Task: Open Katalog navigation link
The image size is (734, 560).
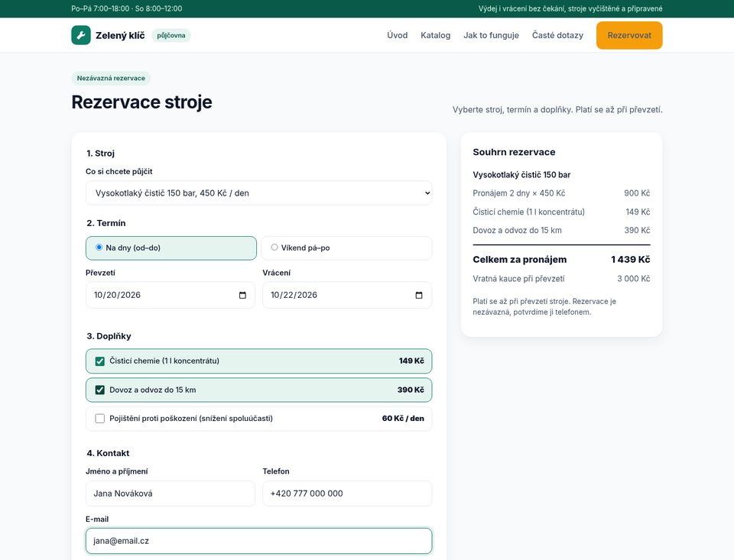Action: [435, 35]
